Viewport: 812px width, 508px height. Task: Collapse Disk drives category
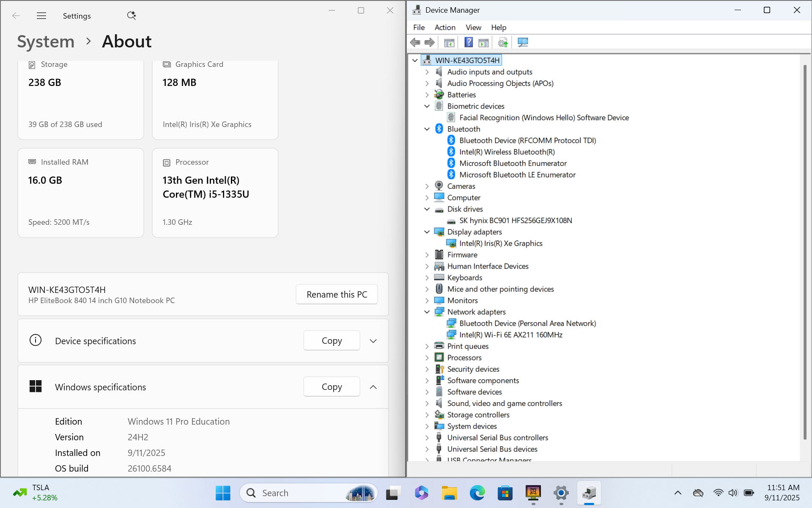[x=427, y=209]
